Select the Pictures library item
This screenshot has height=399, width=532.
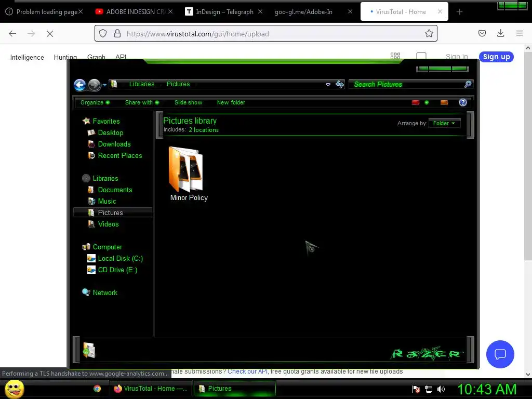tap(113, 212)
